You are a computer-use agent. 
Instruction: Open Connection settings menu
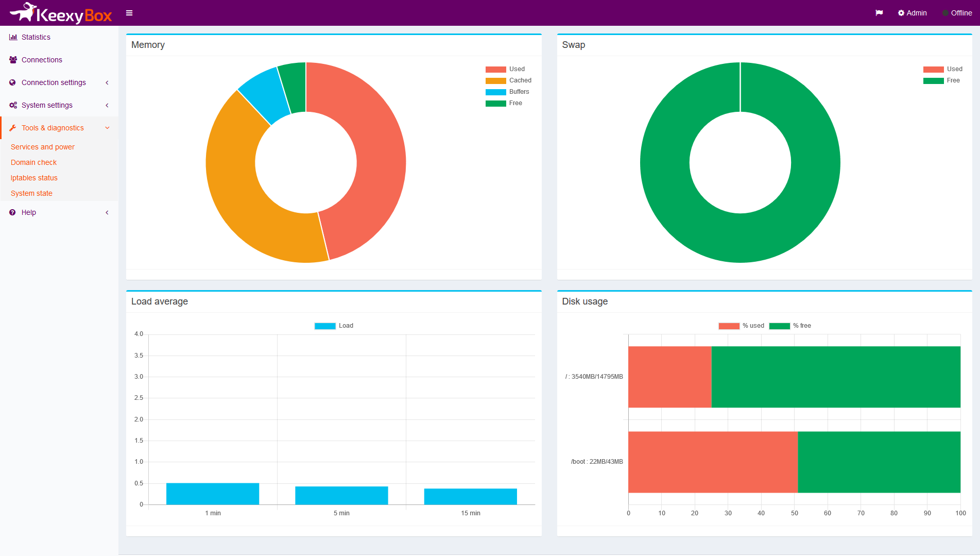(x=59, y=82)
